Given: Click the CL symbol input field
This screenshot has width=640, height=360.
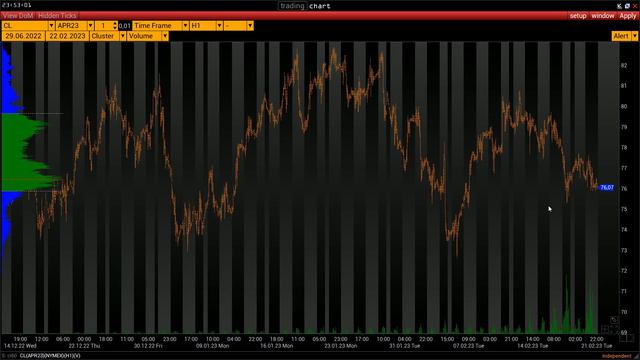Looking at the screenshot, I should click(25, 25).
